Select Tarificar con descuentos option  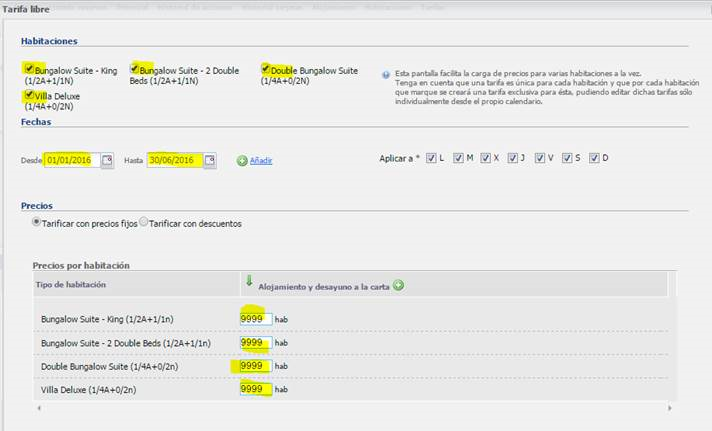tap(144, 222)
